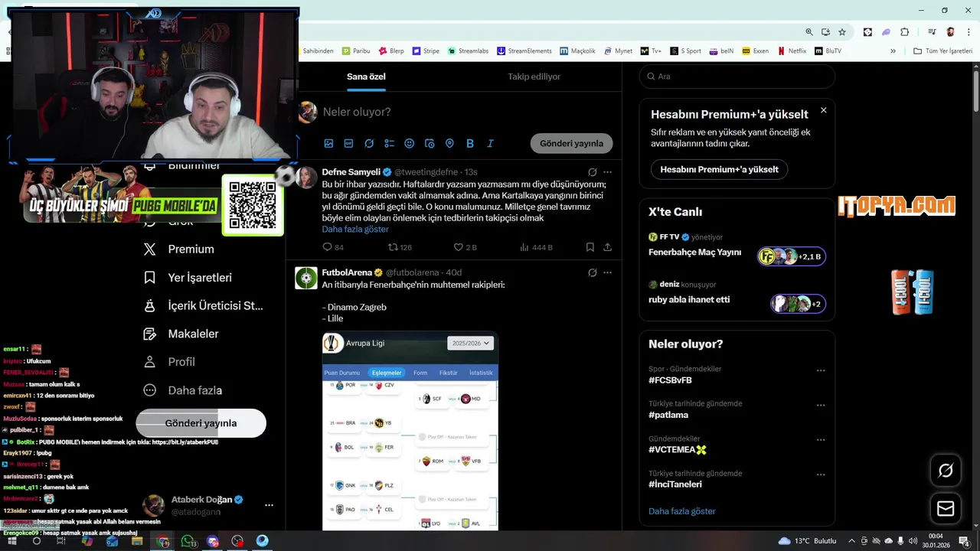Show hidden bookmarks with the chevron

(893, 51)
